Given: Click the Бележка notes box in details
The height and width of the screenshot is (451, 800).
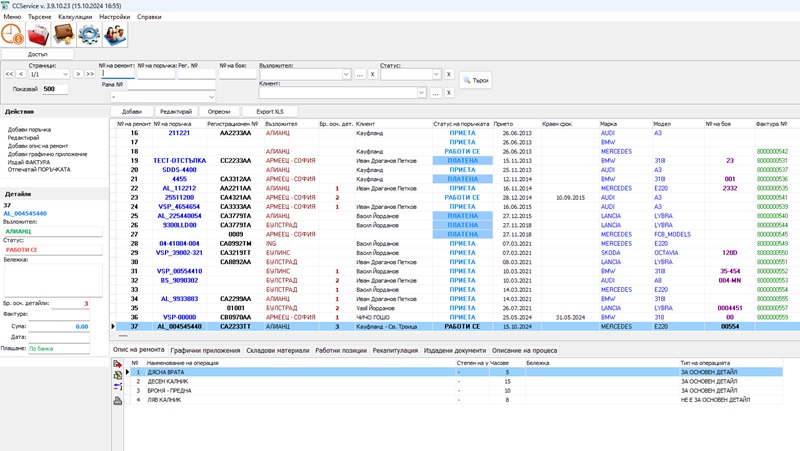Looking at the screenshot, I should [x=53, y=280].
